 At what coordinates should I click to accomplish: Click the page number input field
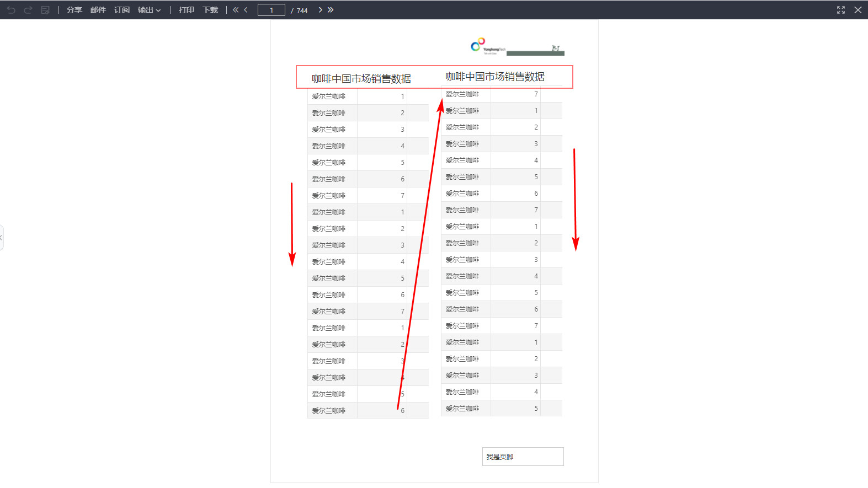(271, 10)
